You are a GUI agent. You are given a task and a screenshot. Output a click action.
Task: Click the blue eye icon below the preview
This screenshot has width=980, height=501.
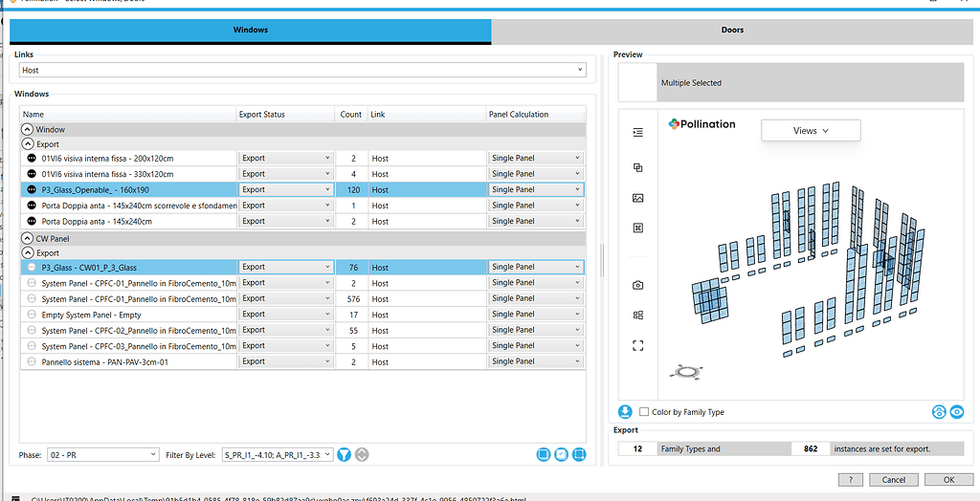[957, 412]
